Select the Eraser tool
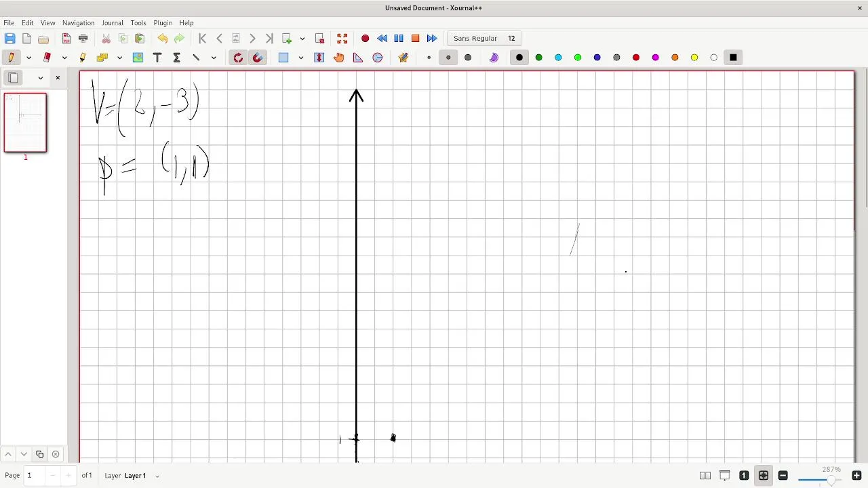 point(47,58)
